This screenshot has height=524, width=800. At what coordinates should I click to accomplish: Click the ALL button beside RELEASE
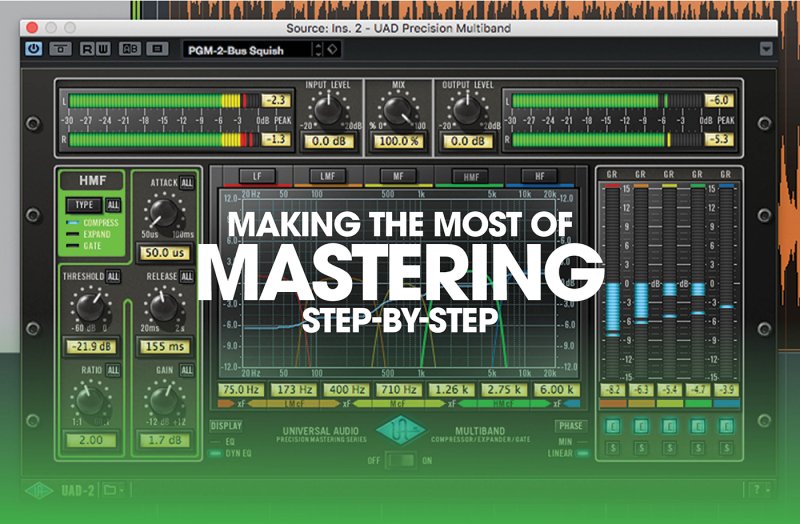click(187, 277)
